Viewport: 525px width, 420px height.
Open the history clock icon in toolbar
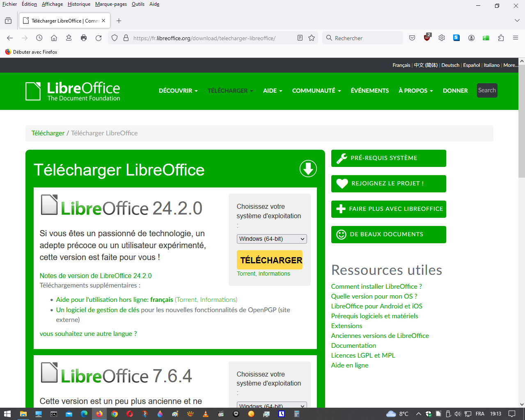tap(39, 38)
